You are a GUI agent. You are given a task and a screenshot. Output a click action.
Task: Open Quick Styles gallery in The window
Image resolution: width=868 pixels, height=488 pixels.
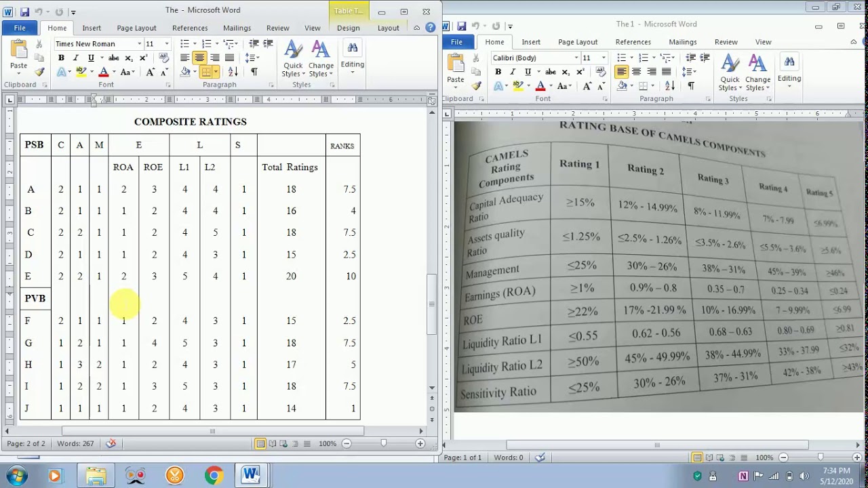[293, 60]
